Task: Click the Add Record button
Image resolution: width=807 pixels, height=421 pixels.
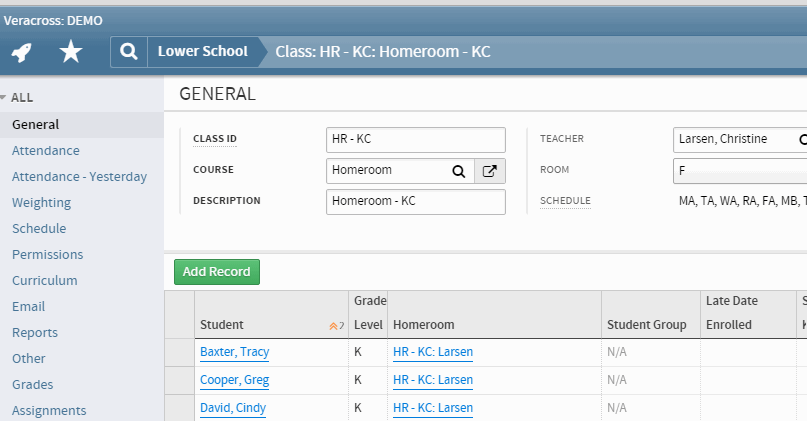Action: coord(216,271)
